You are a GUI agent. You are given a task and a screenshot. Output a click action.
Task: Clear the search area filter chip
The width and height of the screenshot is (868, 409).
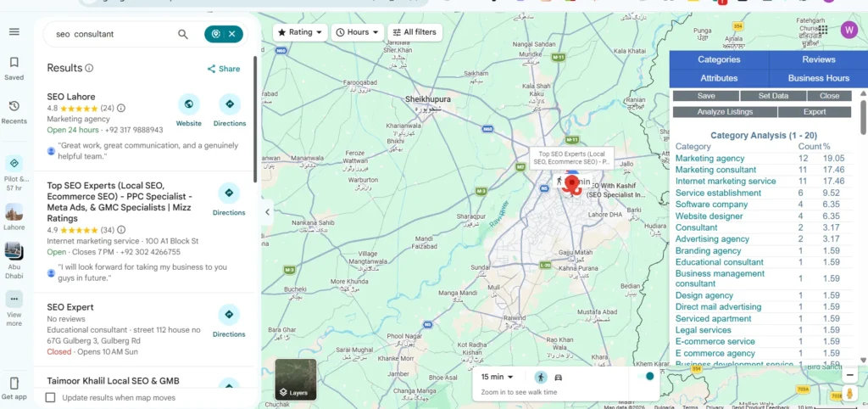coord(232,34)
